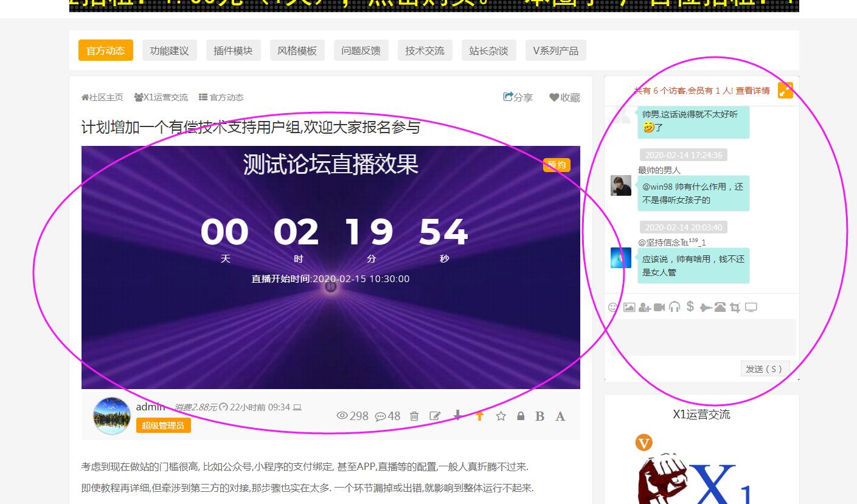Click chat timestamp 2020-02-14 17:24:36
Image resolution: width=857 pixels, height=504 pixels.
[684, 155]
